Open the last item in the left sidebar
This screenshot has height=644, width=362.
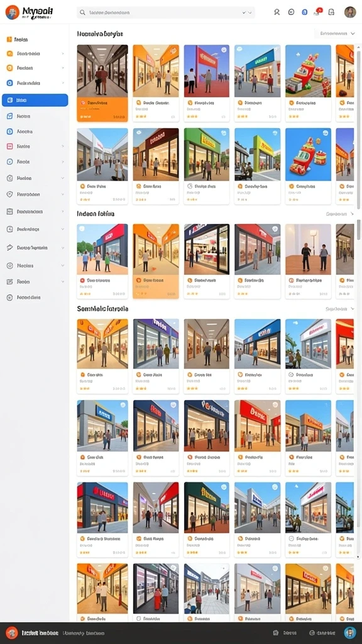[29, 297]
